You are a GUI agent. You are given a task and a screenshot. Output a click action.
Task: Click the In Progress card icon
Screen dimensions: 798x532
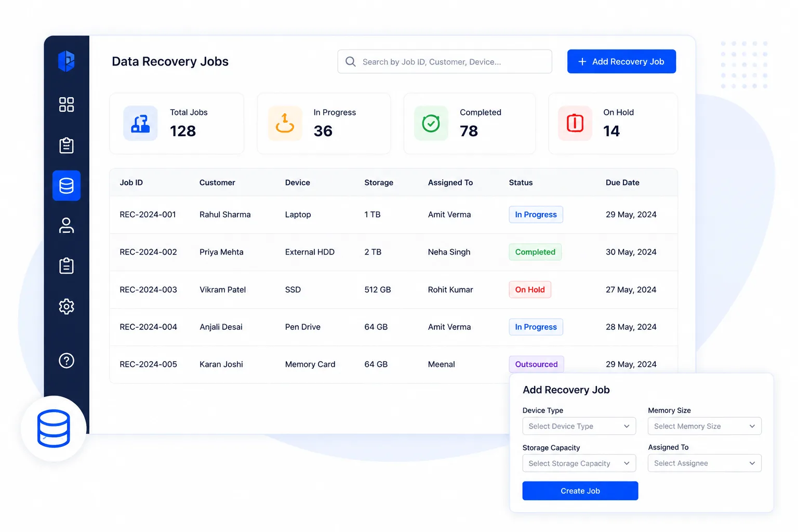285,123
